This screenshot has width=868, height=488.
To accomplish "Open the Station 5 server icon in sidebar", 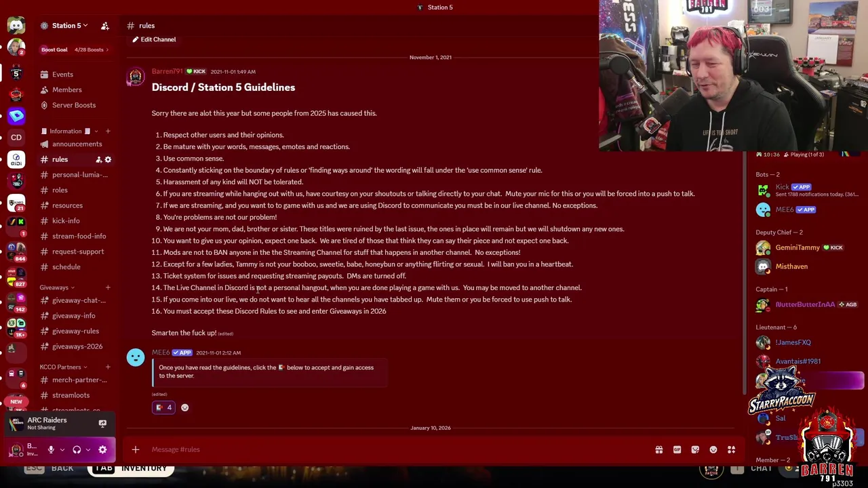I will pyautogui.click(x=16, y=72).
